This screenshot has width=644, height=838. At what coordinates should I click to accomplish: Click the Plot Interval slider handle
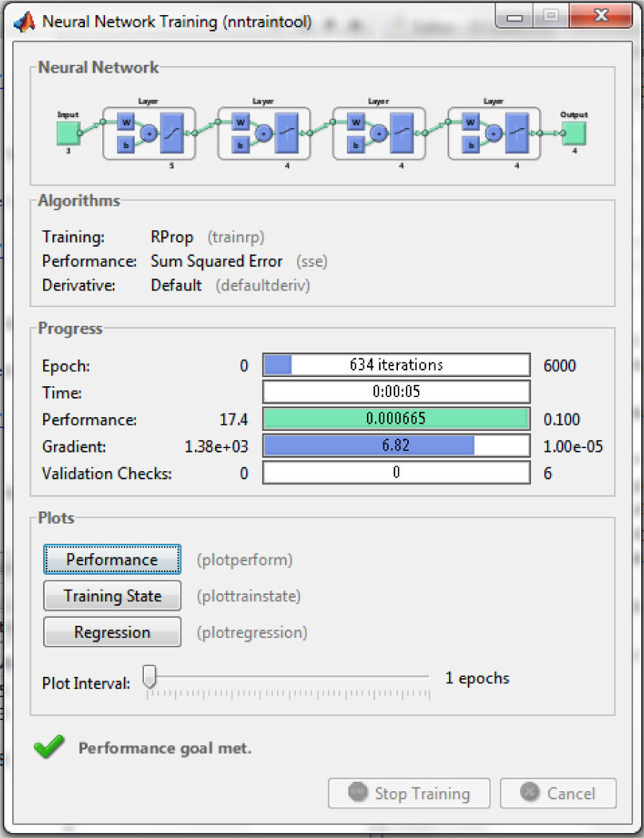click(150, 676)
